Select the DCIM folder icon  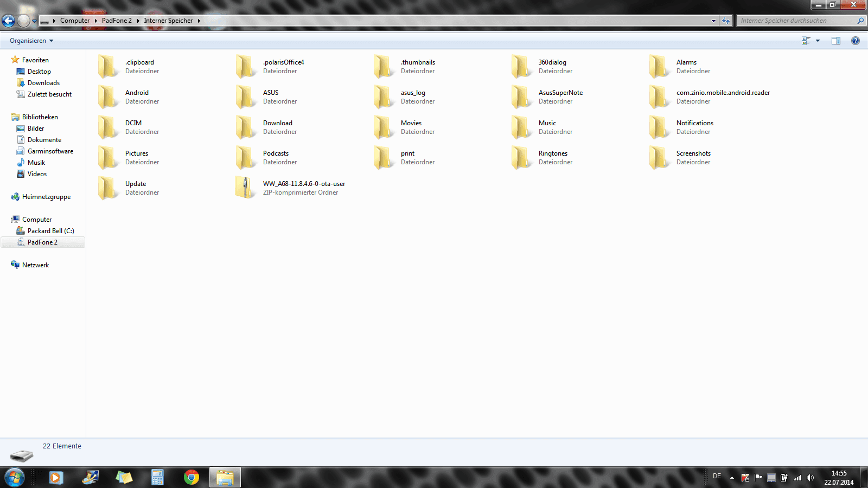coord(108,127)
